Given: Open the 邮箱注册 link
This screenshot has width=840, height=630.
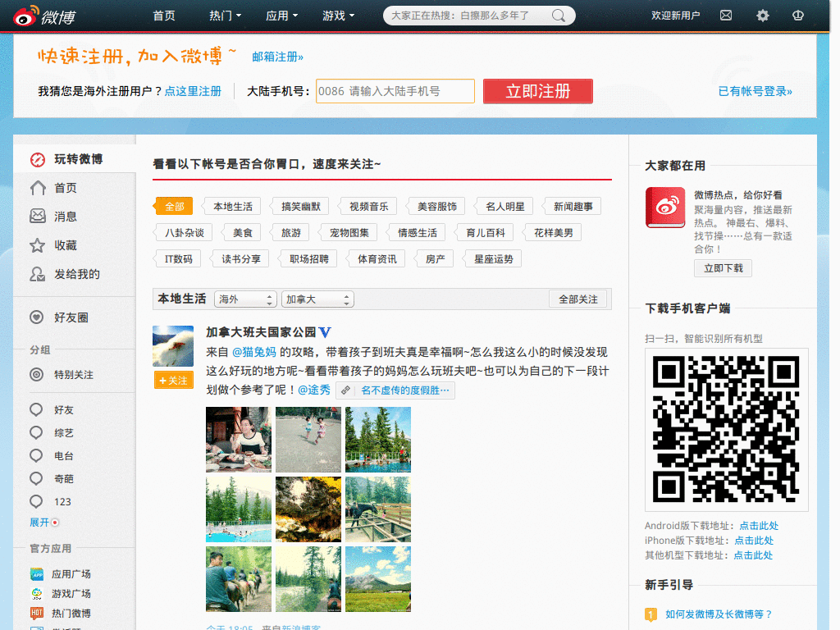Looking at the screenshot, I should point(277,57).
